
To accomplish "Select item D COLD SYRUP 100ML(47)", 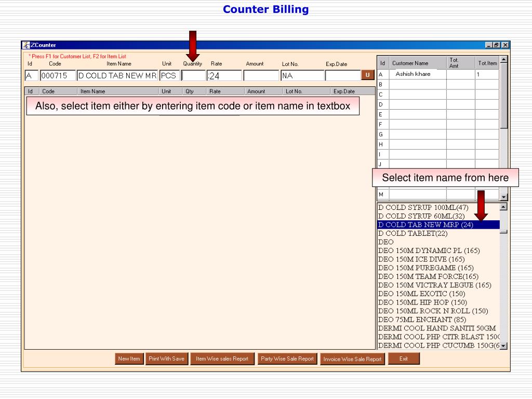I will pyautogui.click(x=438, y=207).
